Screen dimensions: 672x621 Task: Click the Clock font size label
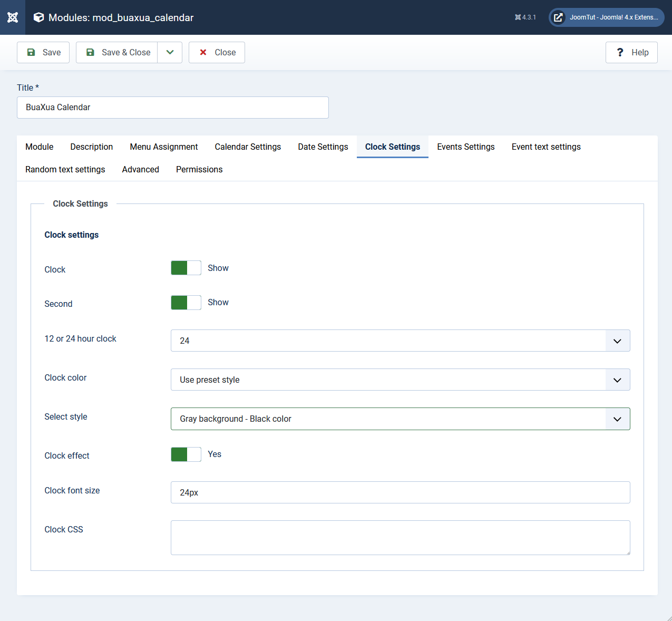[x=72, y=490]
